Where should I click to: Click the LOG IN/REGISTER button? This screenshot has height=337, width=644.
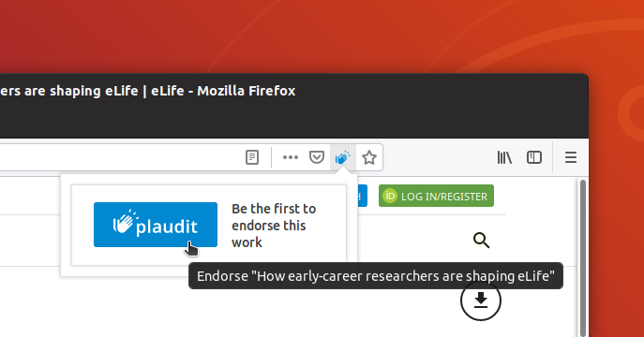point(436,196)
